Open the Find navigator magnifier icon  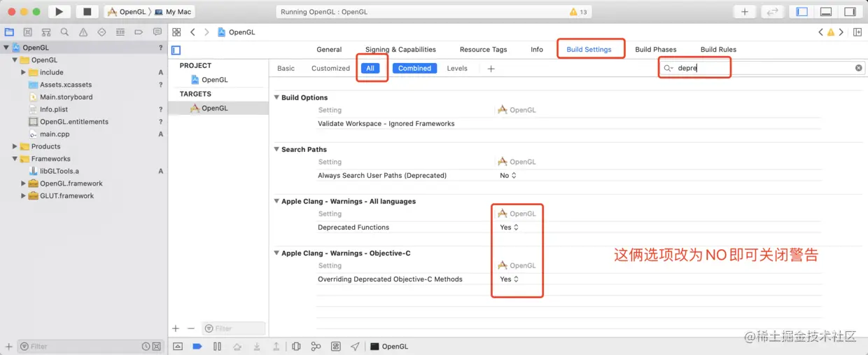(x=64, y=32)
